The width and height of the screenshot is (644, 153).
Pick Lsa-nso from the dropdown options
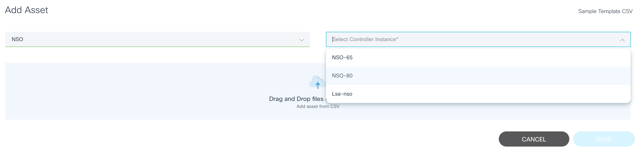pos(342,94)
